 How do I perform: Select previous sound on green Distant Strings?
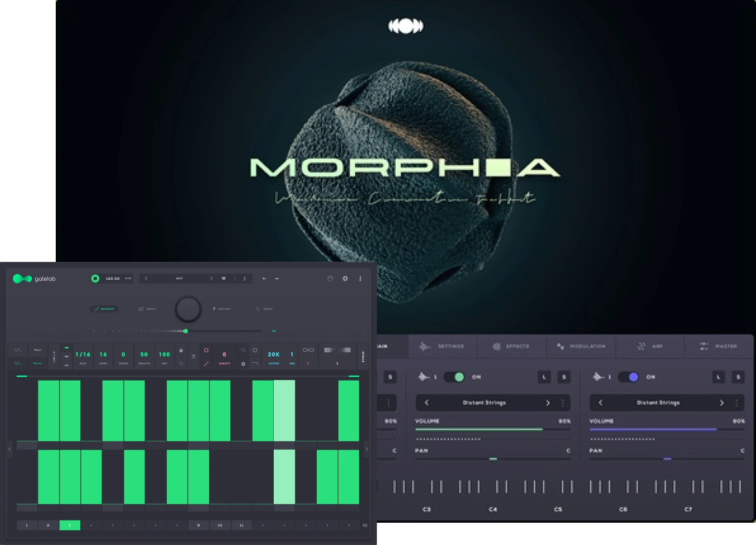pos(427,402)
